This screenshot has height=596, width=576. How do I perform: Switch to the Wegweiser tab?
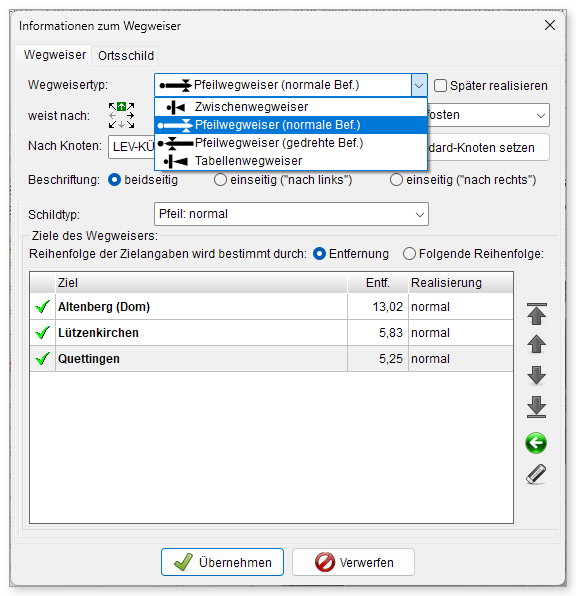[x=55, y=55]
